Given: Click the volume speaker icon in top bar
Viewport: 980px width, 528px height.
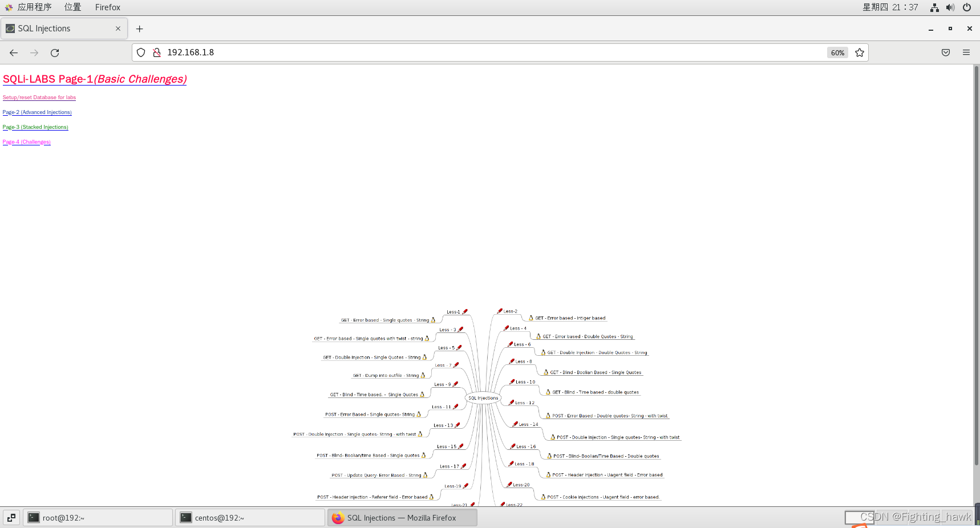Looking at the screenshot, I should [x=950, y=7].
